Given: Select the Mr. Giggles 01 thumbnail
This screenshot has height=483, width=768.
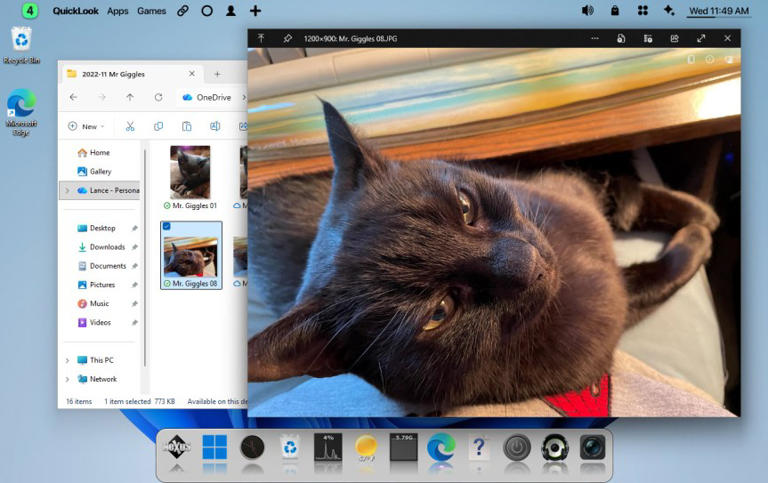Looking at the screenshot, I should 190,172.
